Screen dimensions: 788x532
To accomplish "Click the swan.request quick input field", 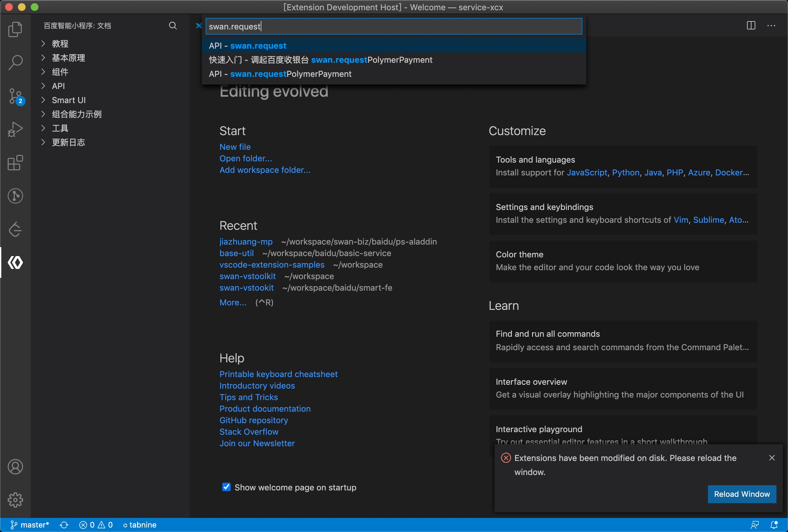I will 394,27.
